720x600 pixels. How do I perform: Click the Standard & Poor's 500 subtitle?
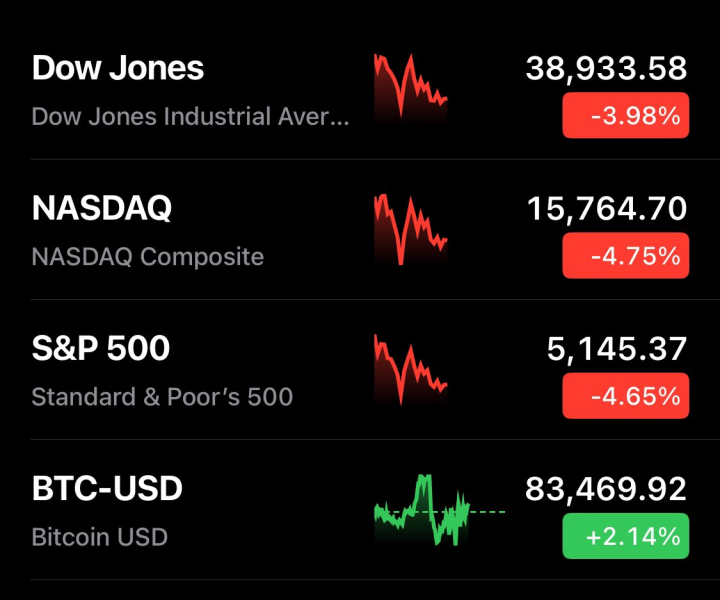coord(162,396)
